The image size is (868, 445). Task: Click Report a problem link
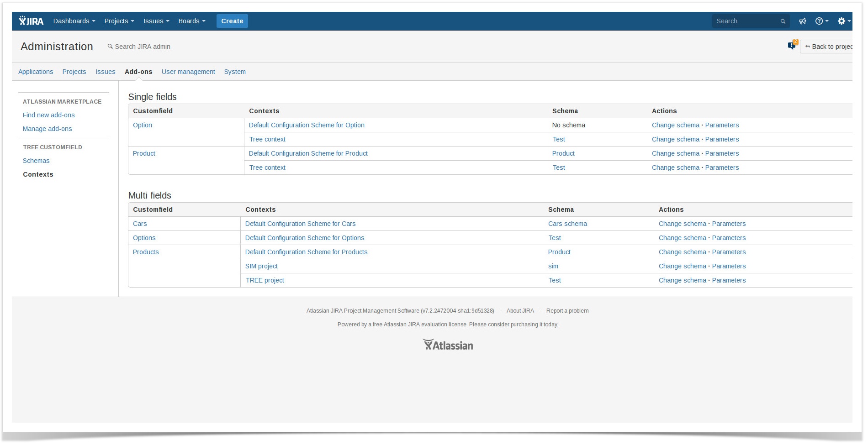coord(567,311)
